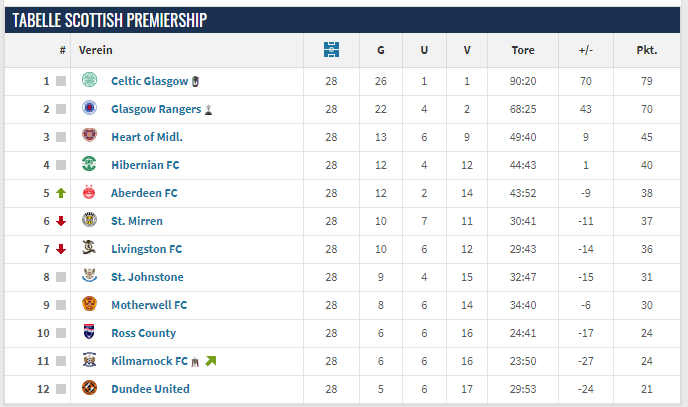
Task: Click the Pkt. column header
Action: pos(647,50)
